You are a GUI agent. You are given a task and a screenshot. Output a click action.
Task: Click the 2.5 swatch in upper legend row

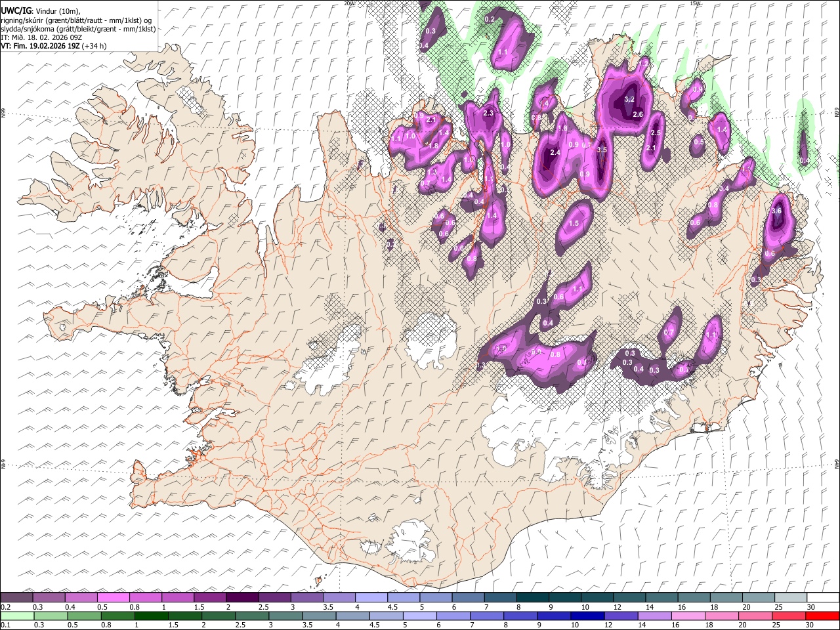(x=274, y=597)
